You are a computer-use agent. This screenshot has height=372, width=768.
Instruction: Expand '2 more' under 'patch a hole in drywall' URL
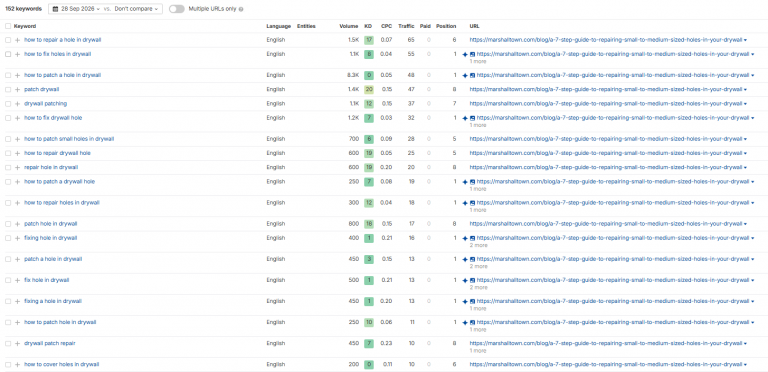[x=479, y=266]
